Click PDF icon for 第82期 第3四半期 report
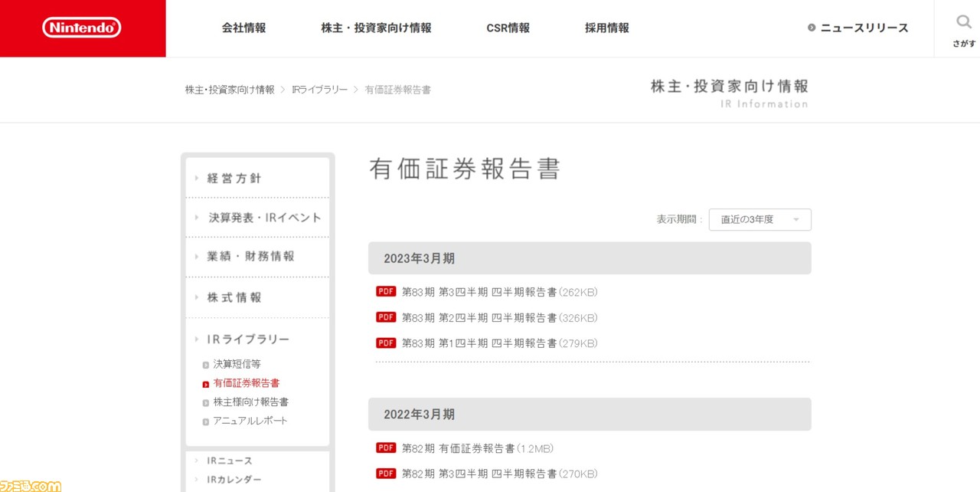980x492 pixels. pos(386,474)
